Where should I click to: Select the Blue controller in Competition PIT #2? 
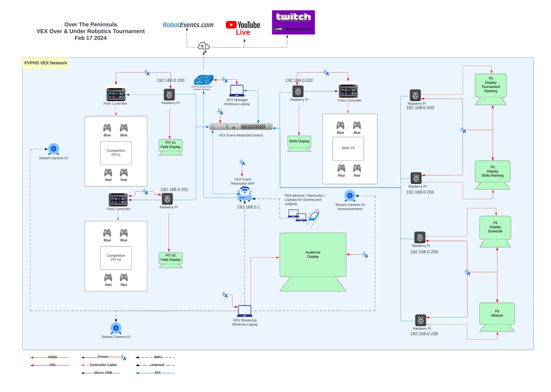[x=107, y=233]
